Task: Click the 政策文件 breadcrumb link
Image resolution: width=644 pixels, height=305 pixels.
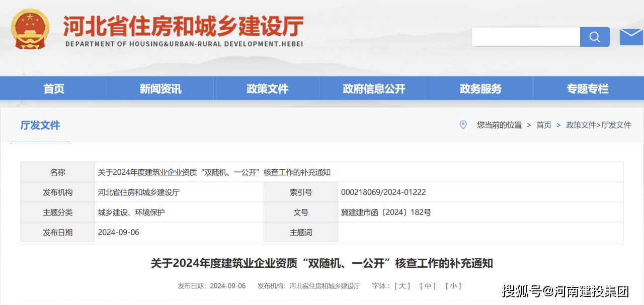Action: tap(581, 125)
